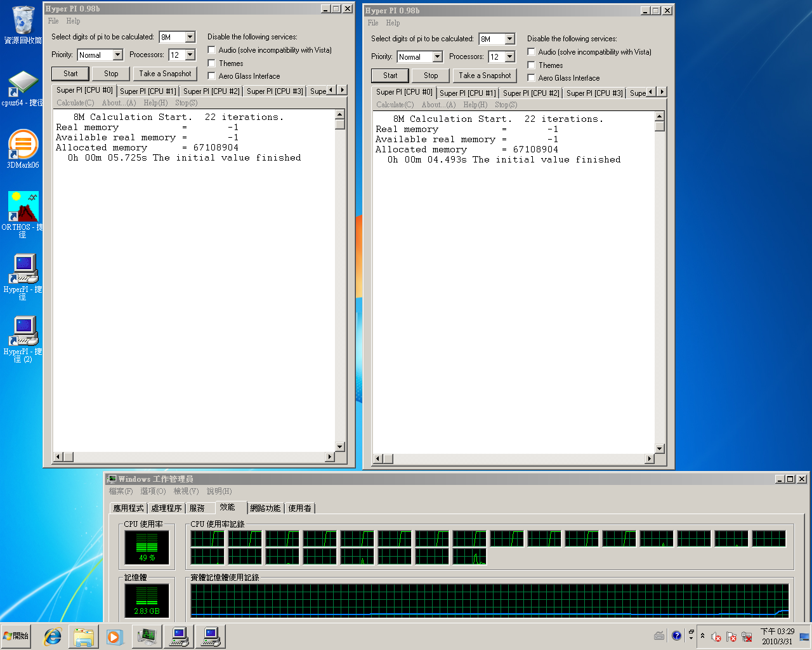Open 檔案(F) menu in Task Manager

[x=121, y=491]
